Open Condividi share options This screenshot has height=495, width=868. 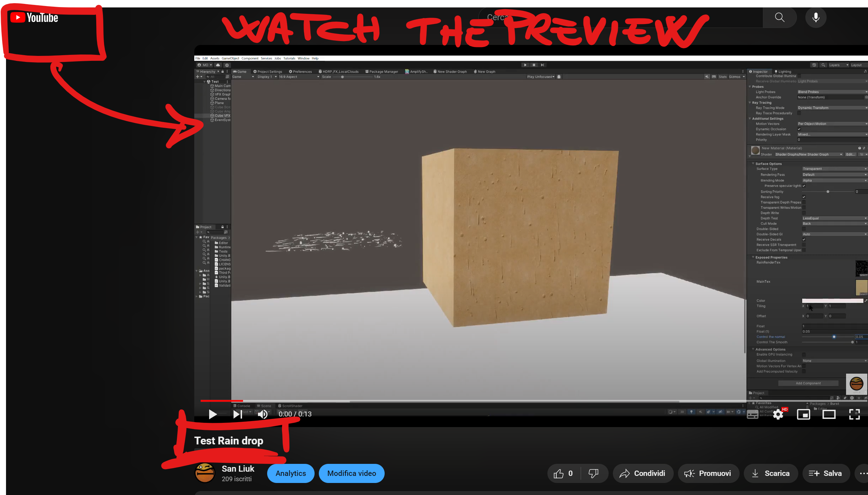coord(643,473)
